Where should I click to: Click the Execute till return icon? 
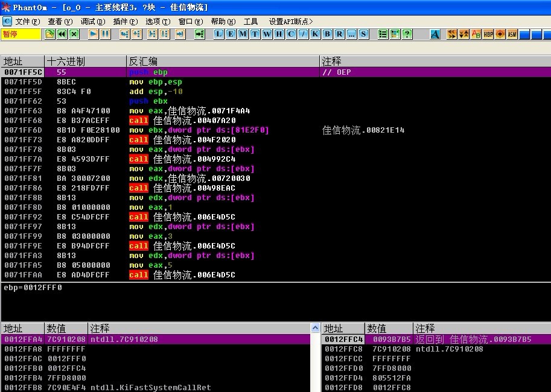[180, 34]
